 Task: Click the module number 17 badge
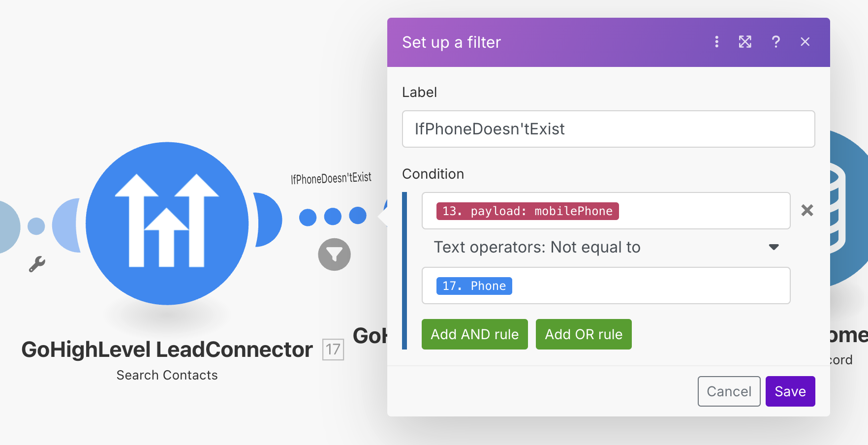point(333,350)
